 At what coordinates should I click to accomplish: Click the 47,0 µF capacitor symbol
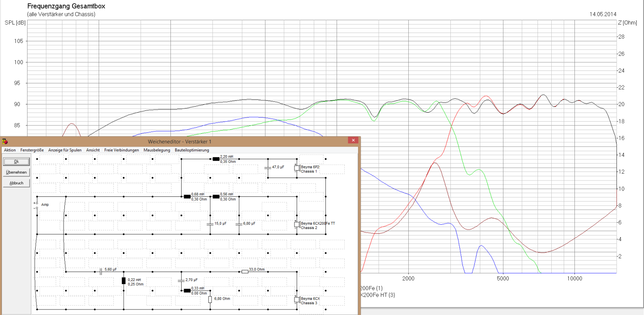268,168
